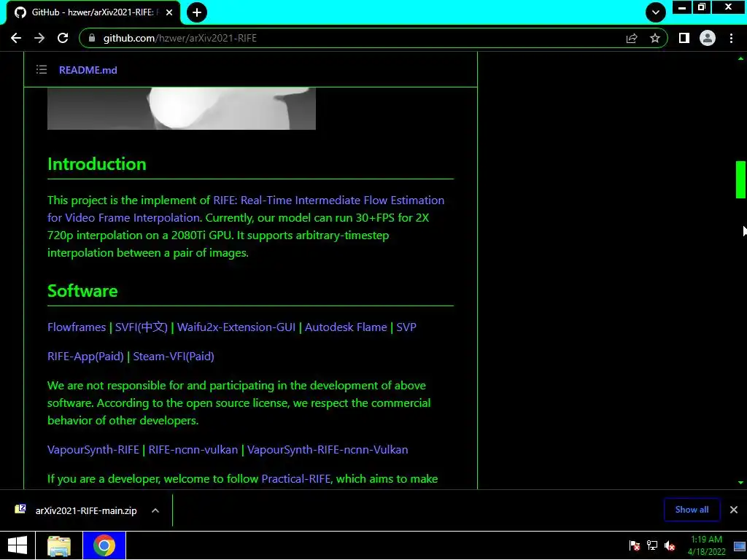Go back to the previous page

(16, 38)
